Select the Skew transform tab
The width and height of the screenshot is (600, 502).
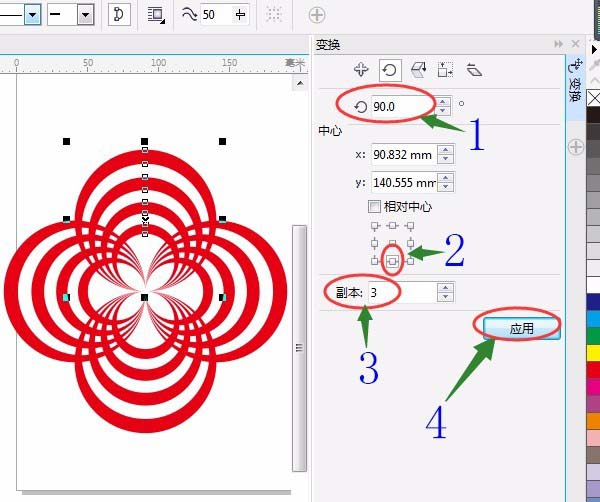pyautogui.click(x=474, y=70)
